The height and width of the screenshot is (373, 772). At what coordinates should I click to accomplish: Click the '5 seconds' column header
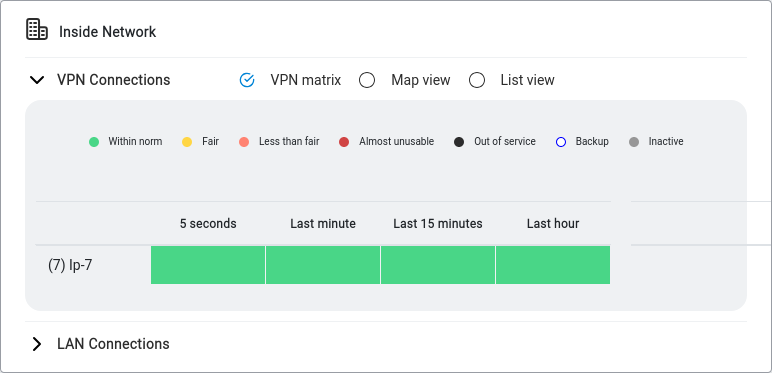coord(208,223)
